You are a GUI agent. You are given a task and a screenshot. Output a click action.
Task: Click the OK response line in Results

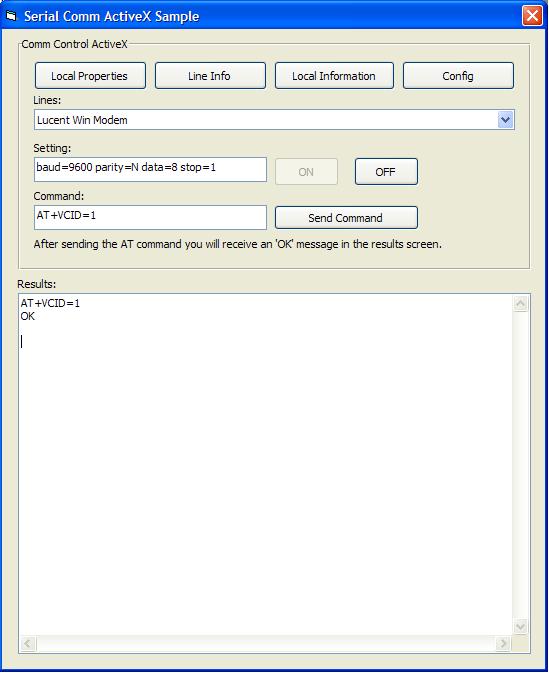[28, 316]
